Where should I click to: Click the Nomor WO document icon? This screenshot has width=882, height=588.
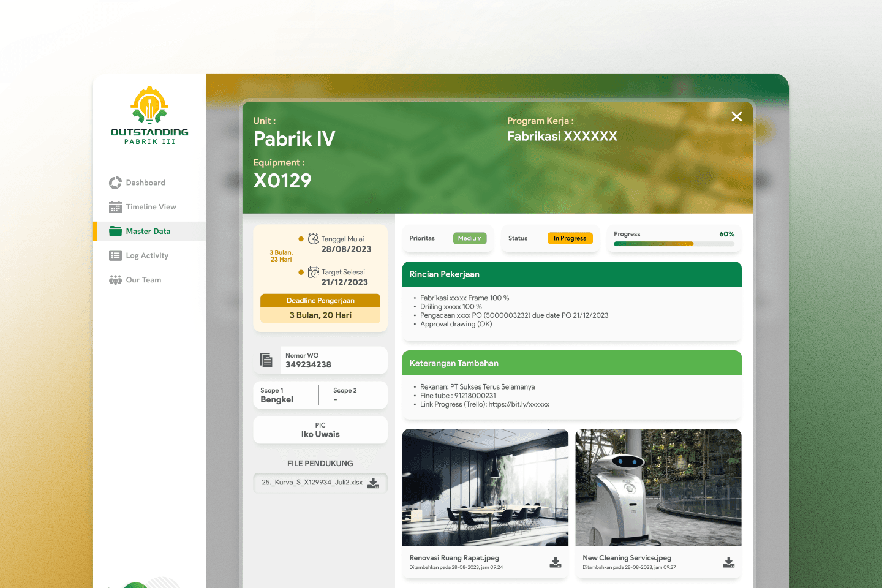(266, 360)
